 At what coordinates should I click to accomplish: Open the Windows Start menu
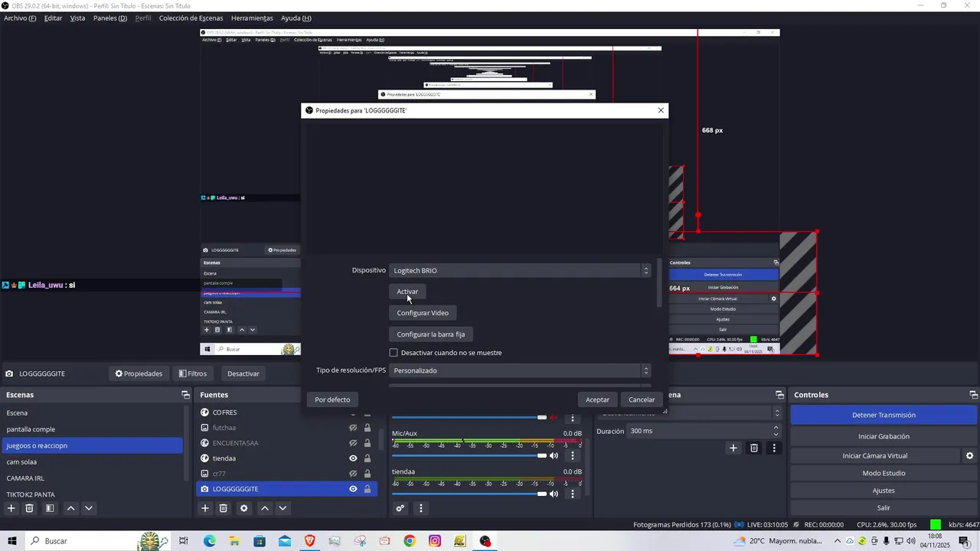(x=12, y=541)
